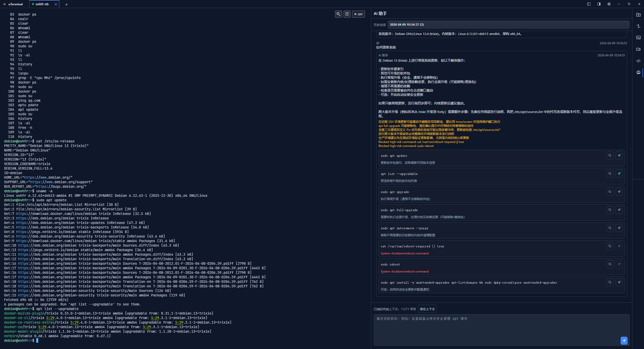Select the AI assistant robot icon

[x=638, y=72]
